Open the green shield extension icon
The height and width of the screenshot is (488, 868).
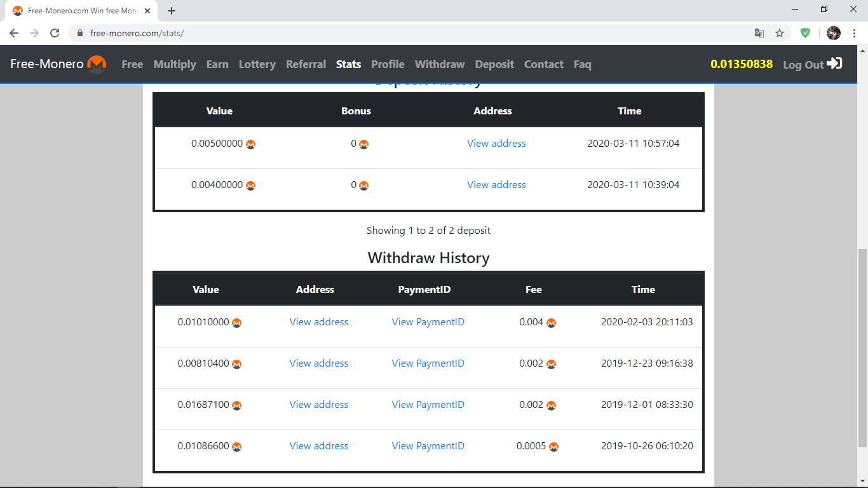click(x=806, y=33)
